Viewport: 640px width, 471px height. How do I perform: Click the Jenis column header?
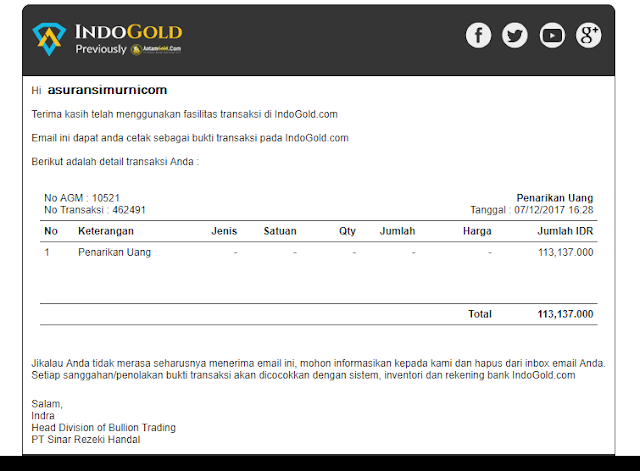pyautogui.click(x=224, y=231)
